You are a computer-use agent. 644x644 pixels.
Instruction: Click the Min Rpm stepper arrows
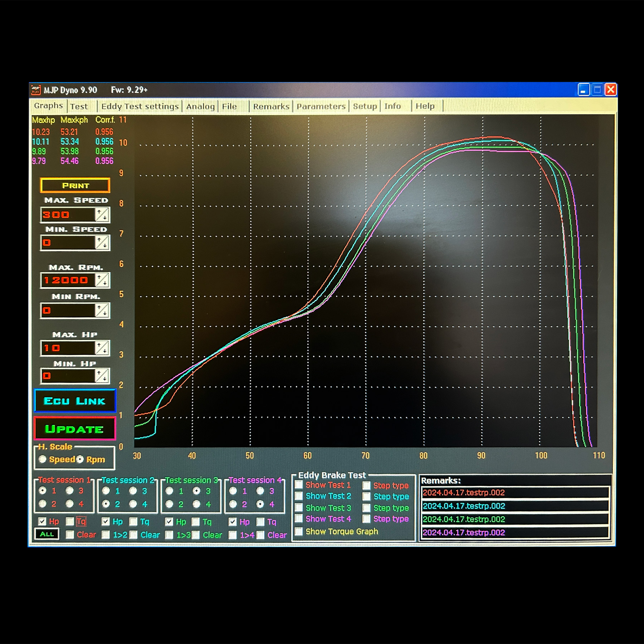102,310
